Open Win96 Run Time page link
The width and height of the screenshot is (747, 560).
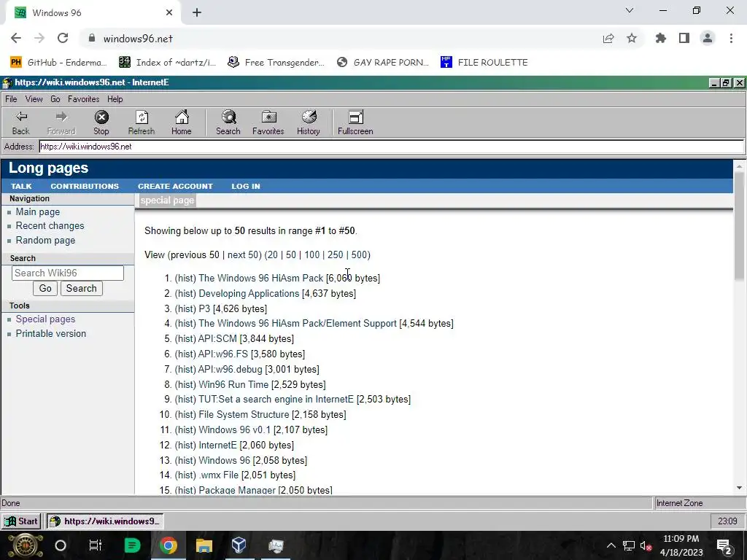coord(233,384)
